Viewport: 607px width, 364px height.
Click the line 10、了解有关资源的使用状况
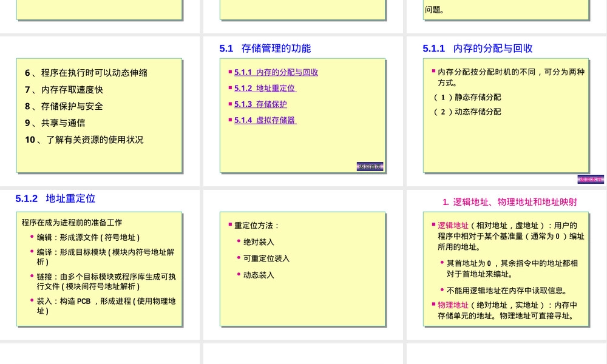pos(84,140)
